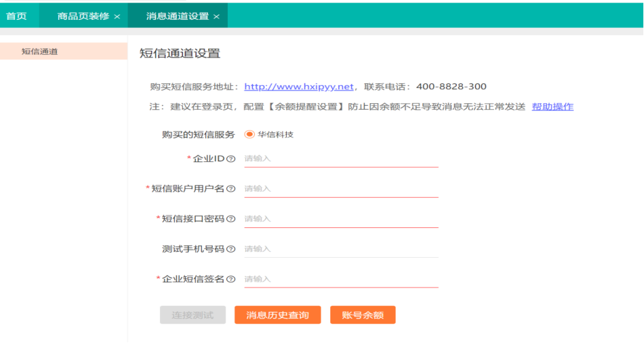The width and height of the screenshot is (644, 343).
Task: Click the 连接测试 button
Action: tap(192, 315)
